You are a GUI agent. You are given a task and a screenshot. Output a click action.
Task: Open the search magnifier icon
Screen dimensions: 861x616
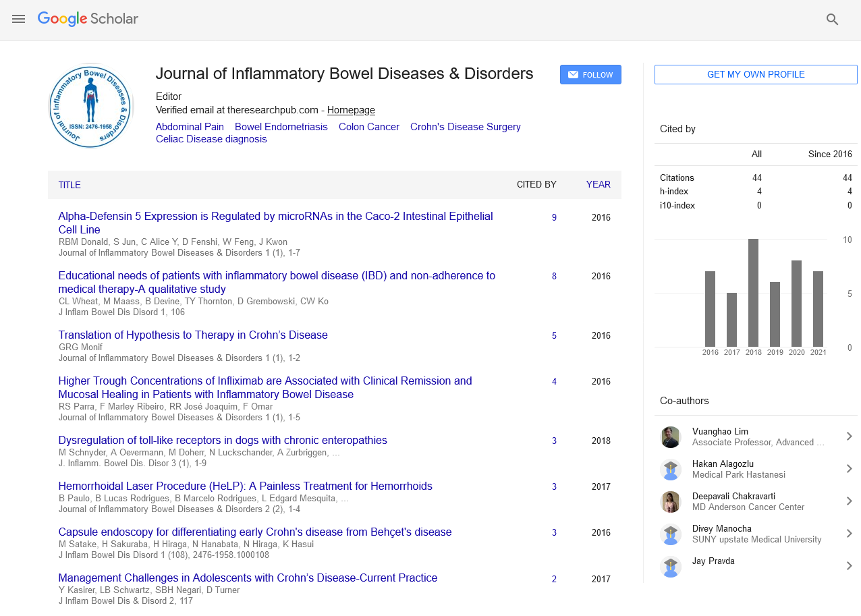pyautogui.click(x=832, y=20)
